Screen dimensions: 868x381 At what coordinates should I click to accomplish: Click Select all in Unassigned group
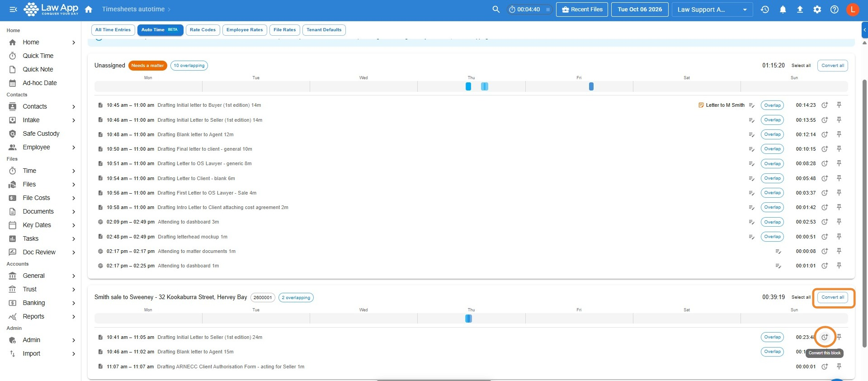[x=801, y=66]
